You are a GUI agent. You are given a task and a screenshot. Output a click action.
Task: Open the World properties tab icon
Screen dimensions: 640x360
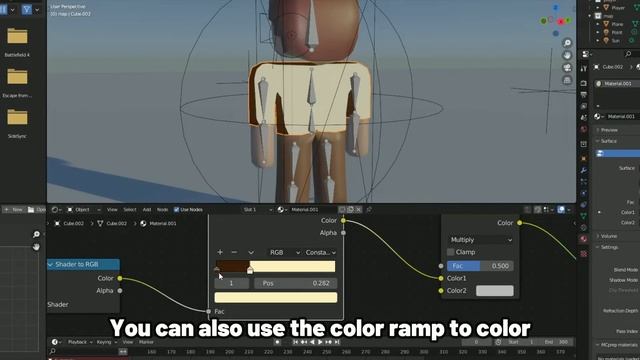click(584, 129)
